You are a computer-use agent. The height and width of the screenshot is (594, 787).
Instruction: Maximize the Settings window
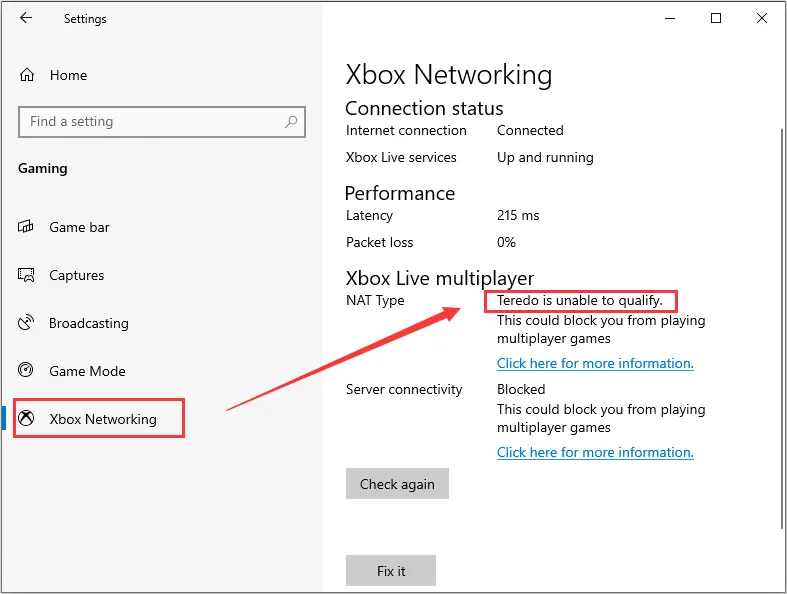716,19
